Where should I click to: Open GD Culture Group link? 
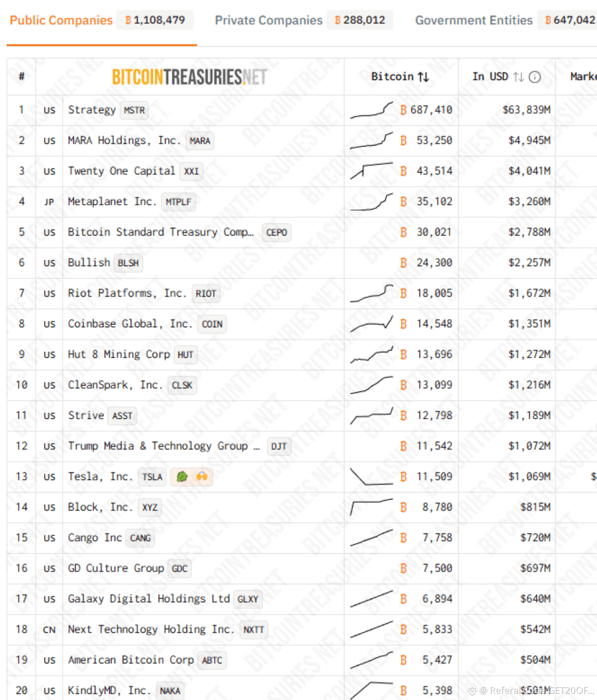(x=116, y=568)
